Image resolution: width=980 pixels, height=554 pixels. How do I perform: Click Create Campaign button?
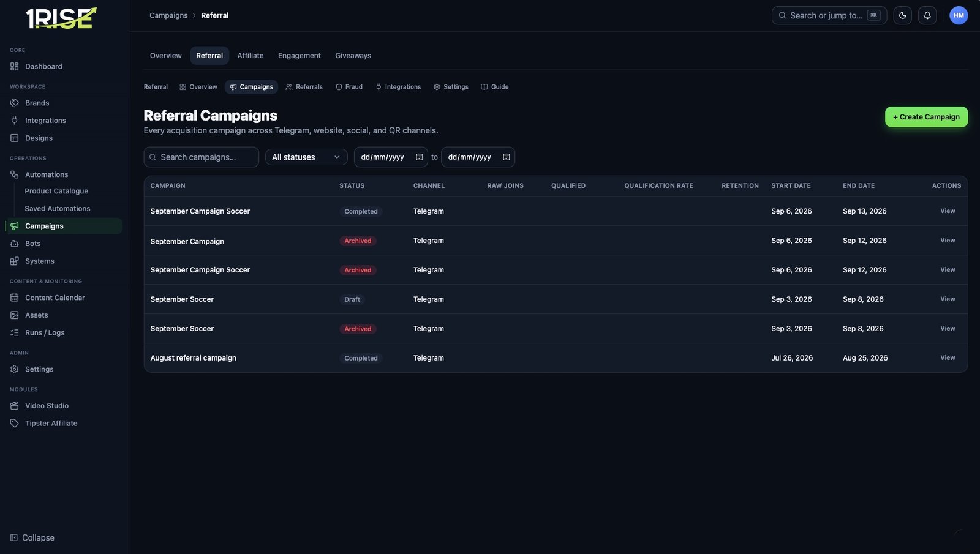926,117
